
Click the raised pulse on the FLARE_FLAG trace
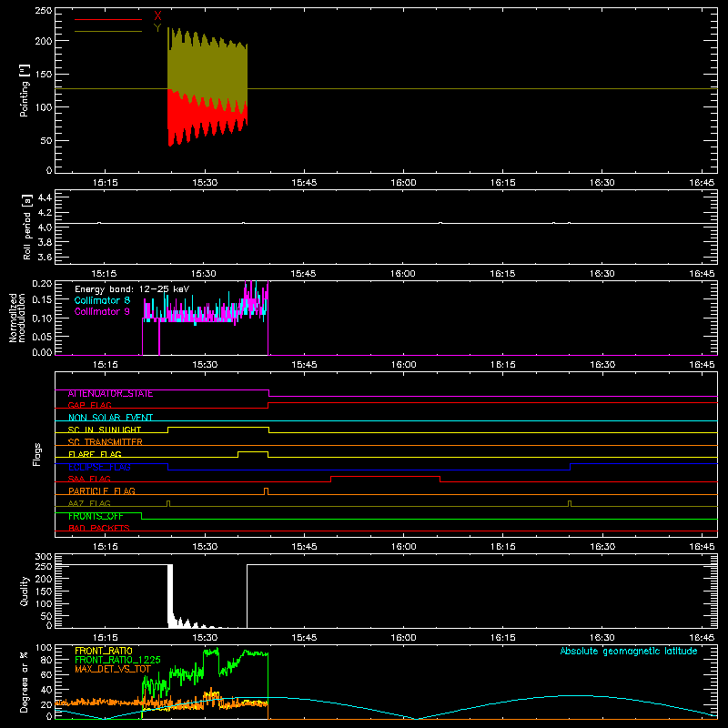[253, 451]
